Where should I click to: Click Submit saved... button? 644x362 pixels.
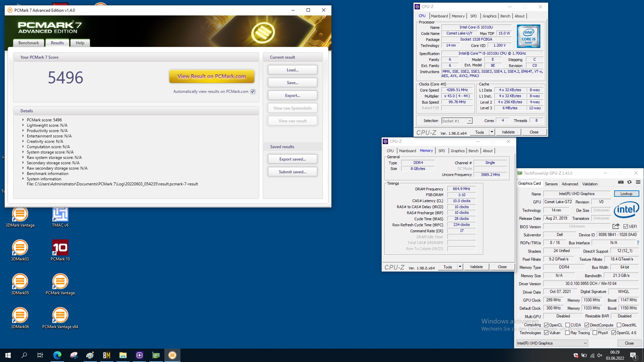point(292,172)
